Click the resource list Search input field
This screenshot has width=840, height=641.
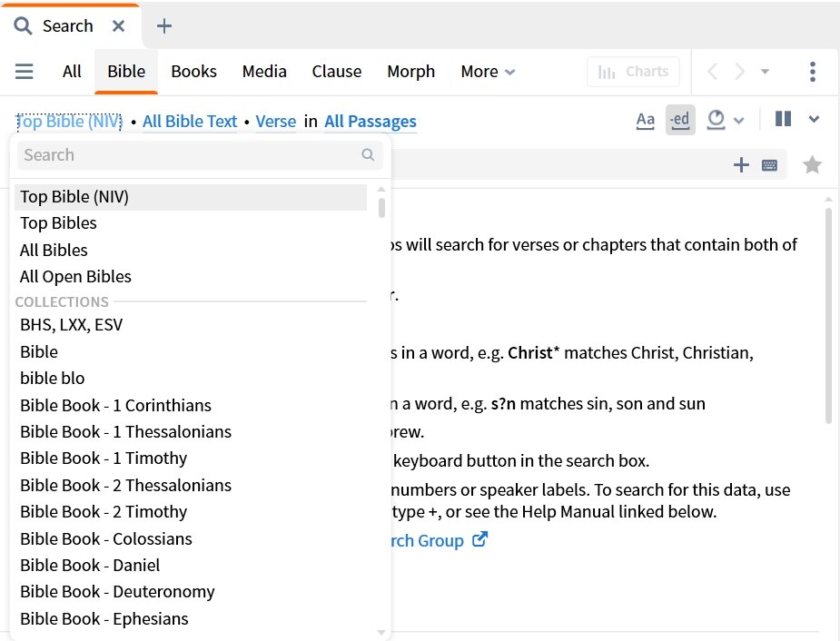[189, 155]
